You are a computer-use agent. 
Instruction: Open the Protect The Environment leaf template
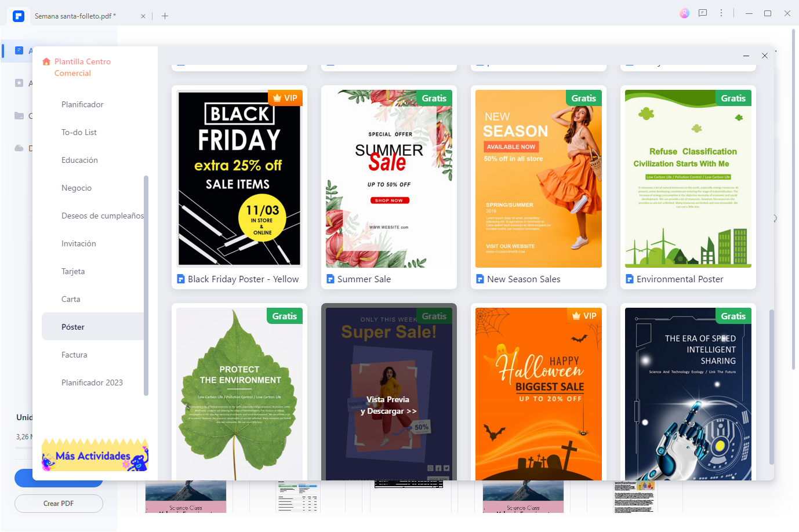pos(239,394)
